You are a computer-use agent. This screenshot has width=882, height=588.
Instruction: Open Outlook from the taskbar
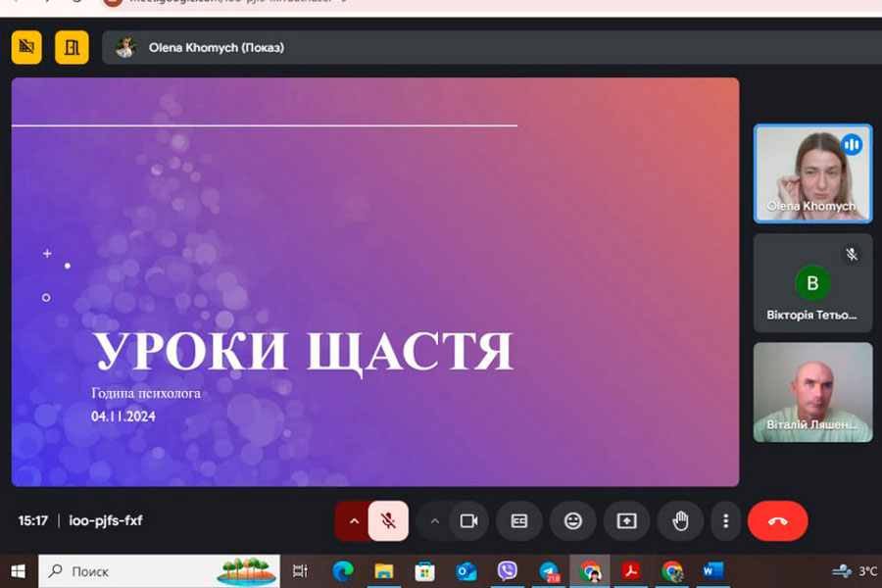[x=465, y=571]
